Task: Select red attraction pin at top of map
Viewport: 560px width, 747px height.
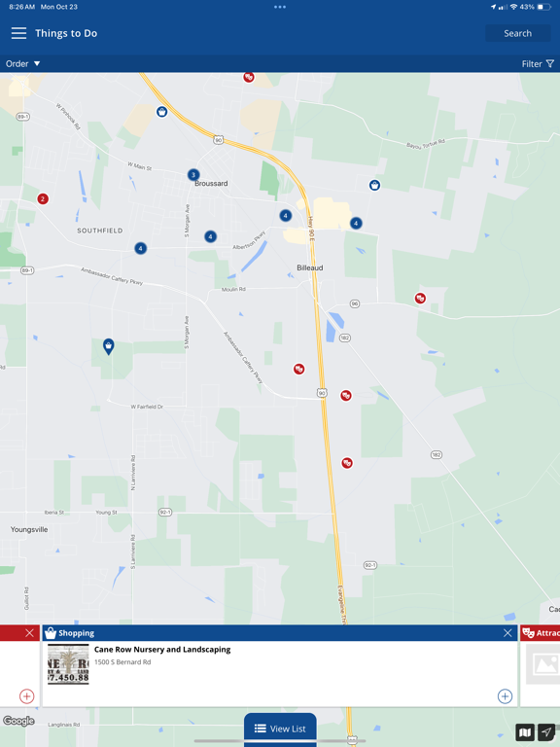Action: coord(249,77)
